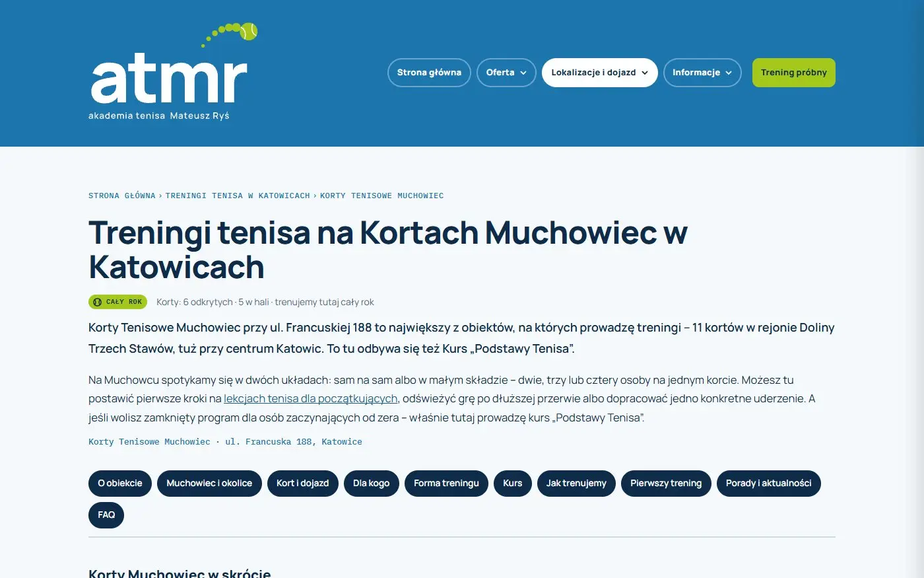Viewport: 924px width, 578px height.
Task: Click the courts info text '6 odkrytych'
Action: pos(208,302)
